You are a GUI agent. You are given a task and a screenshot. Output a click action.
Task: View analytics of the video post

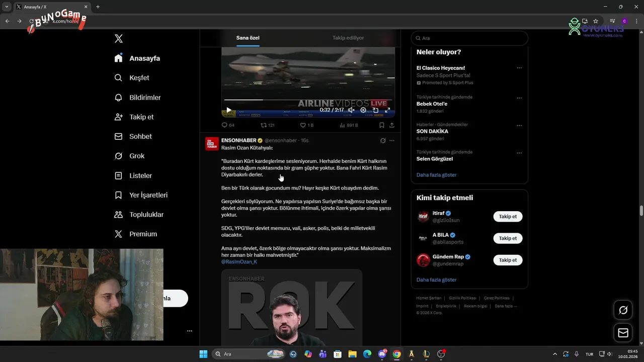(x=348, y=125)
